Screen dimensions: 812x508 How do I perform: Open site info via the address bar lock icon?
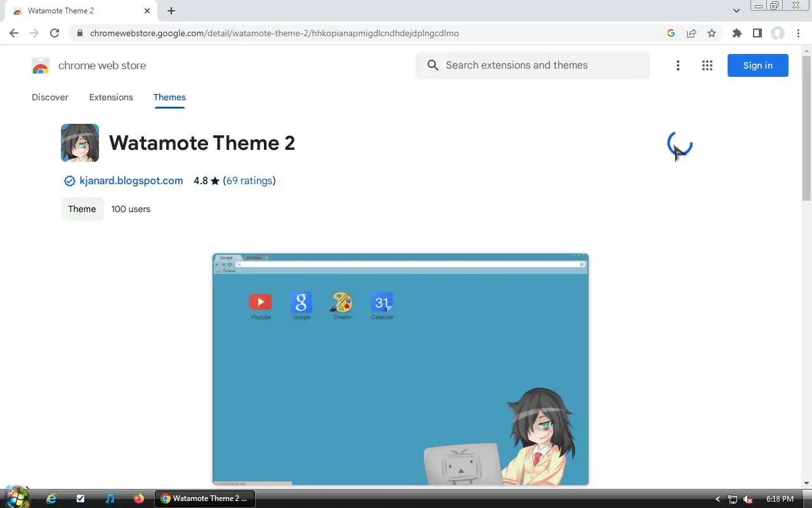(x=79, y=33)
